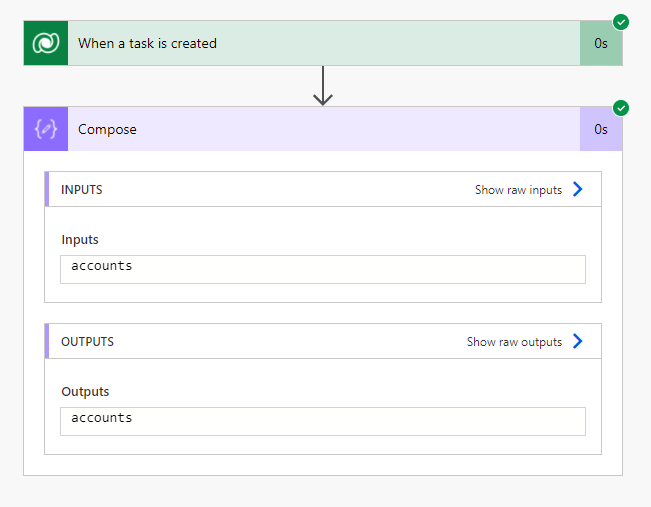The image size is (651, 507).
Task: Open the Show raw outputs link
Action: 514,342
